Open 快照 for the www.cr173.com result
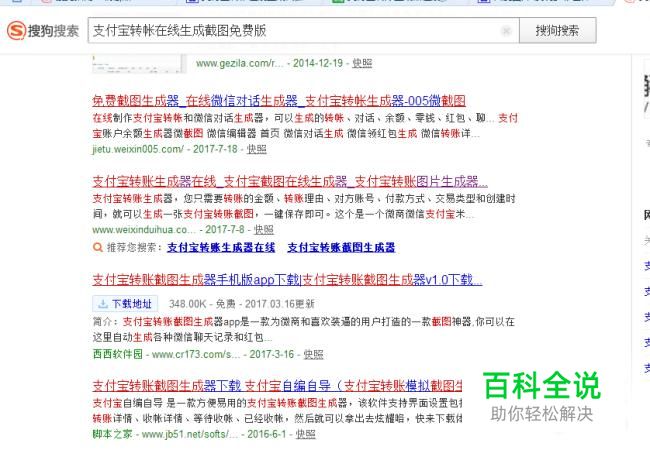The image size is (650, 457). (313, 354)
